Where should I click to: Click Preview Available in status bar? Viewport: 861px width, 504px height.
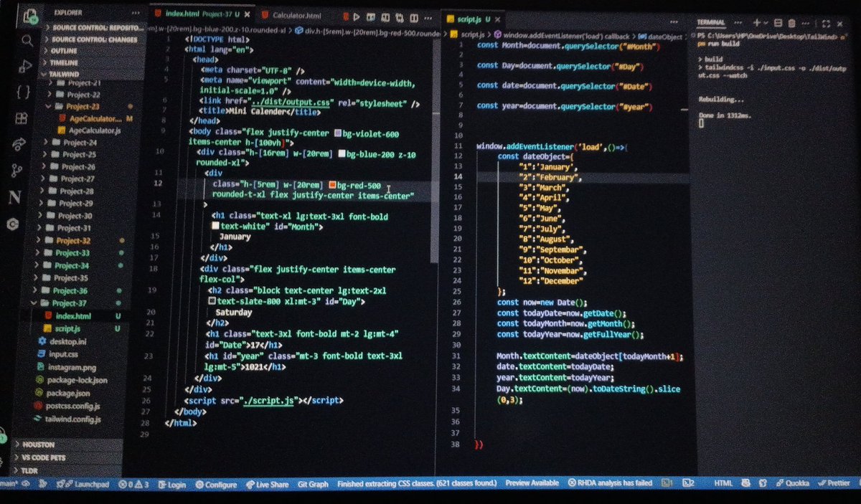click(x=532, y=484)
